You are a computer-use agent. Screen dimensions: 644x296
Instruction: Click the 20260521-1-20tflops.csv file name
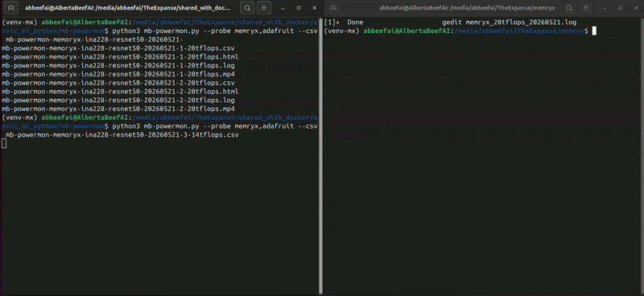(118, 48)
